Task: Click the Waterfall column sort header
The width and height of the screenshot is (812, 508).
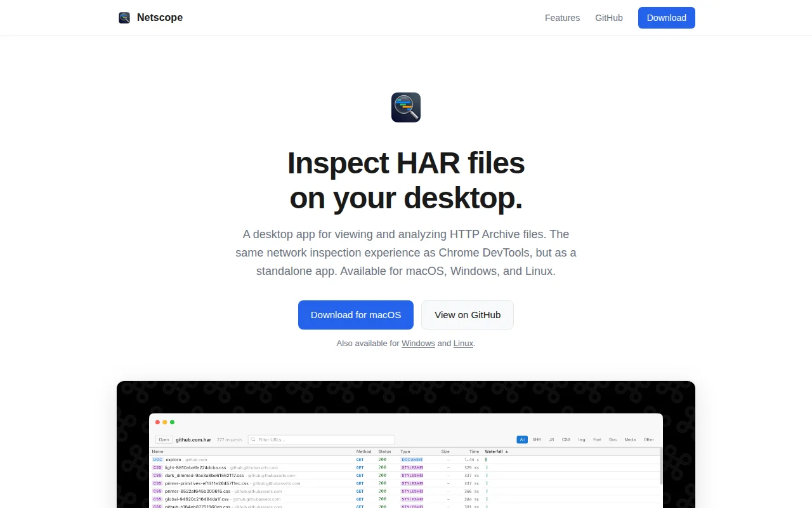Action: click(x=497, y=451)
